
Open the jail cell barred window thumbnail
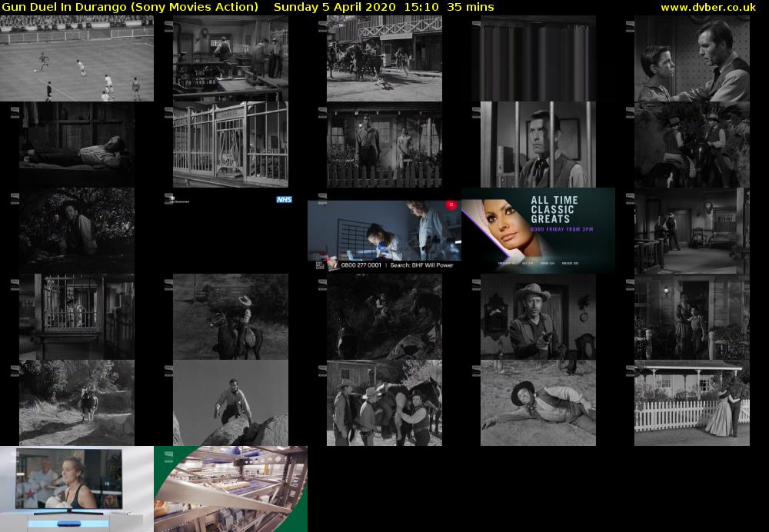click(x=76, y=317)
